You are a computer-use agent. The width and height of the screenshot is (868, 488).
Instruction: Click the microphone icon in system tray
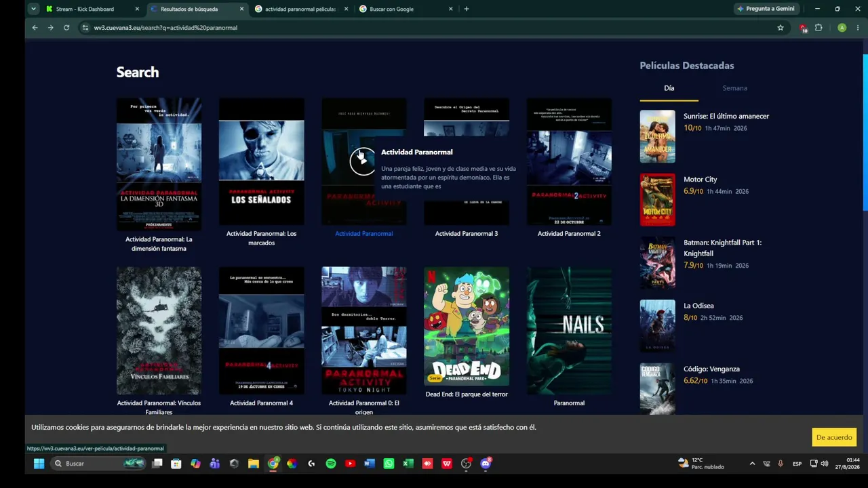click(x=781, y=464)
